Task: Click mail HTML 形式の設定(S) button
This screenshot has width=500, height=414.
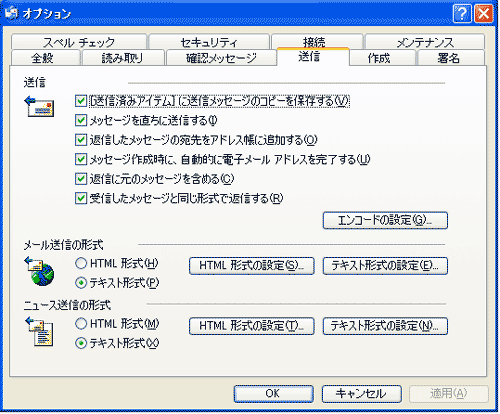Action: [x=252, y=266]
